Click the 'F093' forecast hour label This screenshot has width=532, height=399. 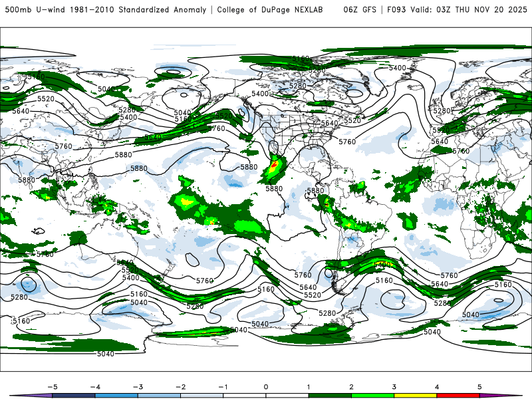(396, 10)
